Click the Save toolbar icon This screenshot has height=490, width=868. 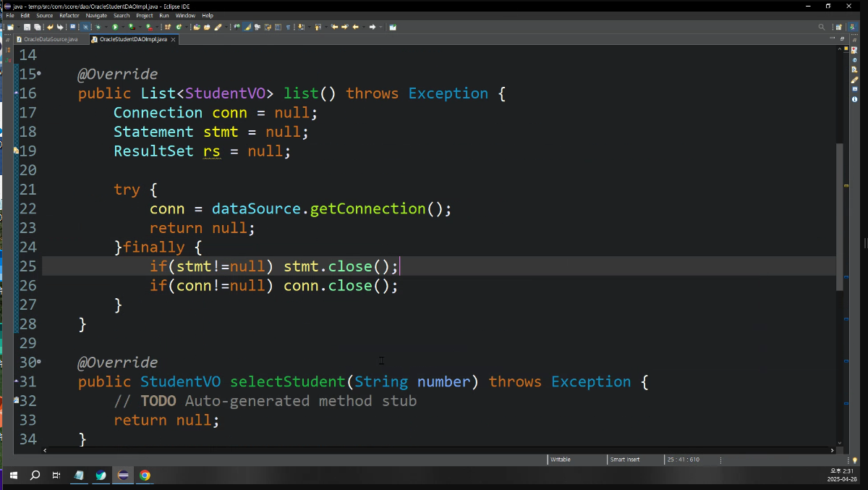27,27
